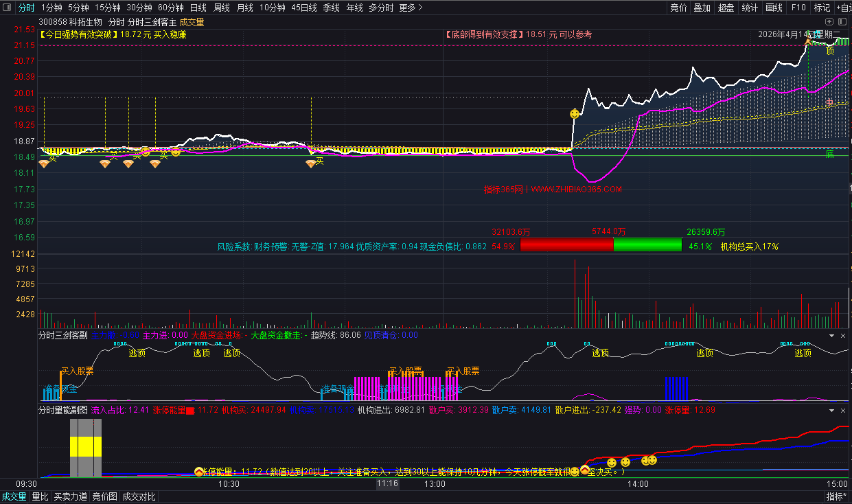This screenshot has height=504, width=852.
Task: Open the 周线 weekly chart
Action: click(222, 8)
